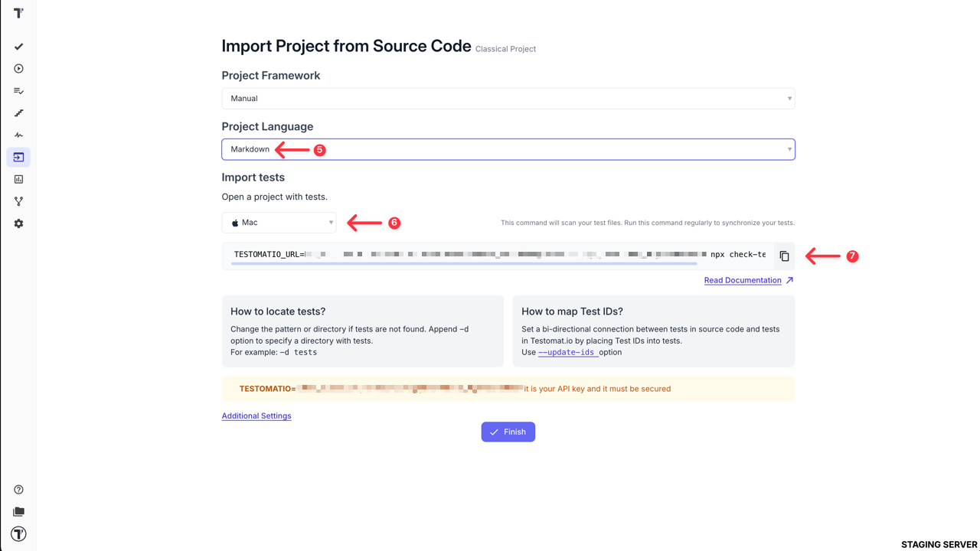Expand Additional Settings
980x551 pixels.
256,416
